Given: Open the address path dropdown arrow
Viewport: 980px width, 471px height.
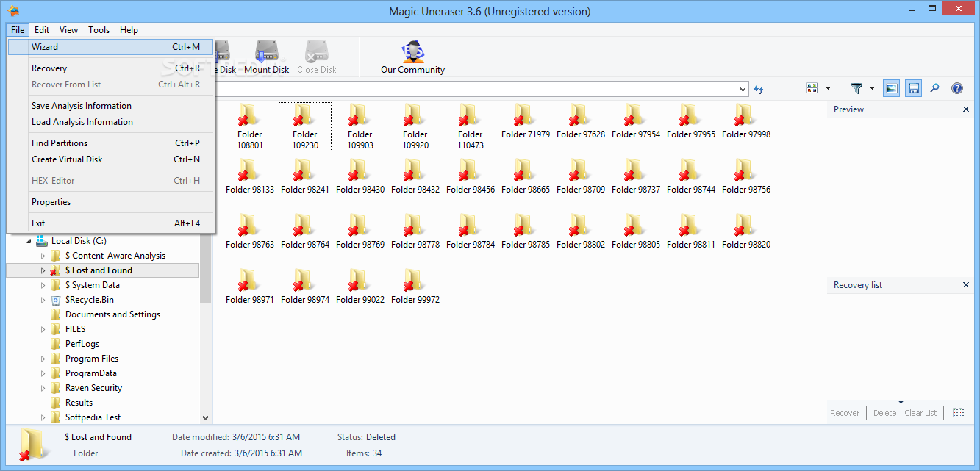Looking at the screenshot, I should (743, 89).
